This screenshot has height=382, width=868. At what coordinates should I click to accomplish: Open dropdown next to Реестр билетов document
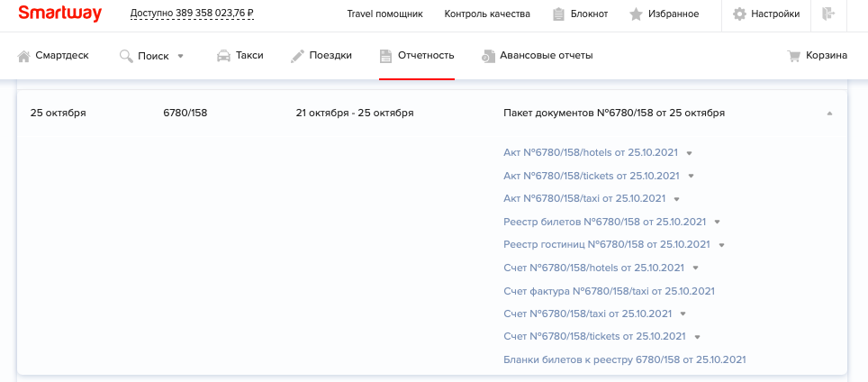(718, 222)
